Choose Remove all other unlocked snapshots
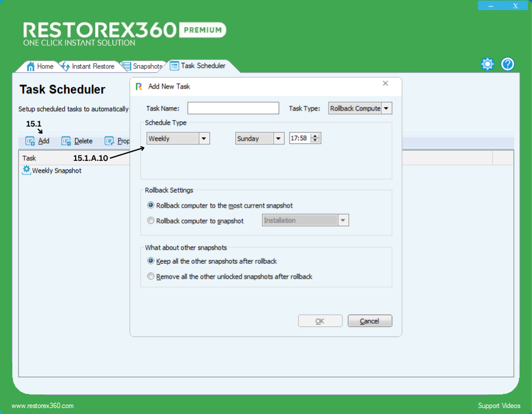This screenshot has height=414, width=532. 151,276
